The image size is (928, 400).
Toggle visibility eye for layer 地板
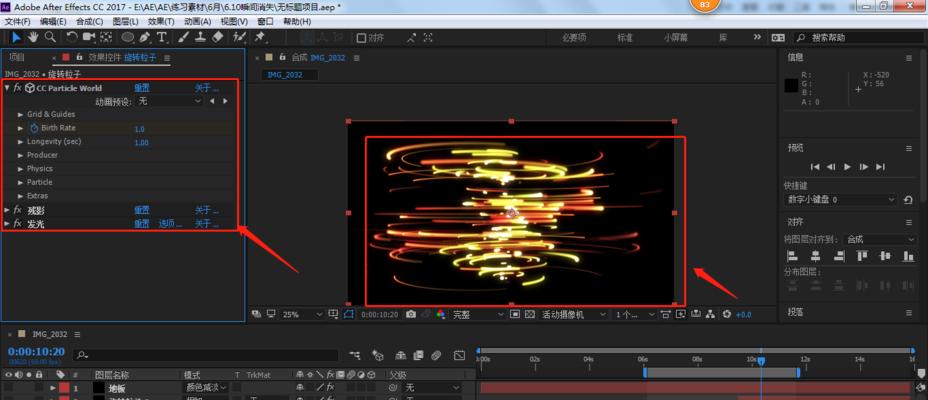(x=8, y=388)
